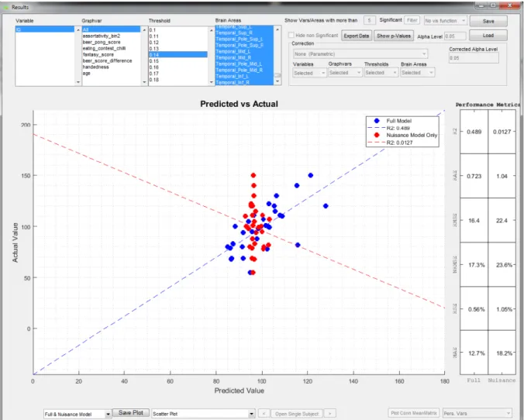524x420 pixels.
Task: Select Temporal_Pole_Sup_L brain area
Action: pos(245,39)
